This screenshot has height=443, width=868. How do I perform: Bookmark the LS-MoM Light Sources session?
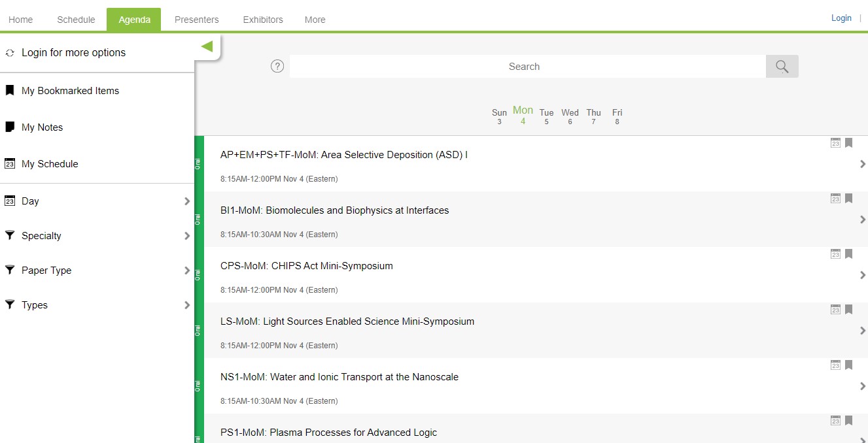tap(848, 310)
